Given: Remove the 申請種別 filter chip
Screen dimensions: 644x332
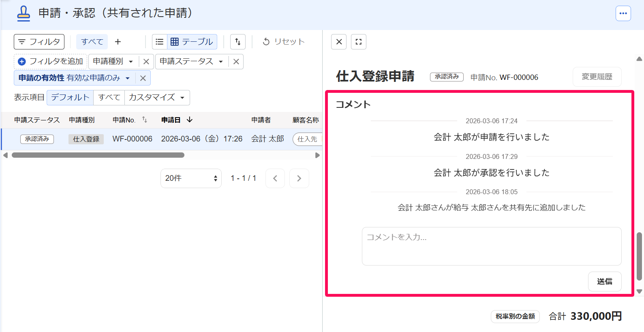Looking at the screenshot, I should (146, 62).
